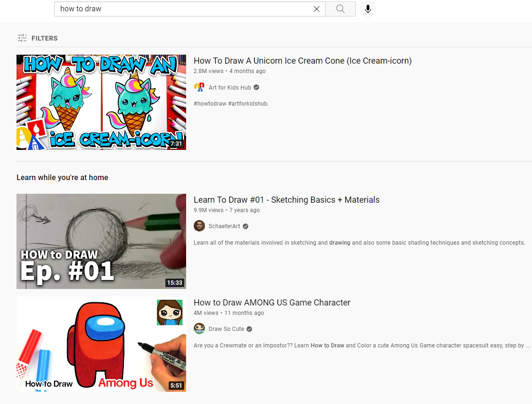Open 'How to Draw AMONG US Game Character' title
532x404 pixels.
coord(272,303)
